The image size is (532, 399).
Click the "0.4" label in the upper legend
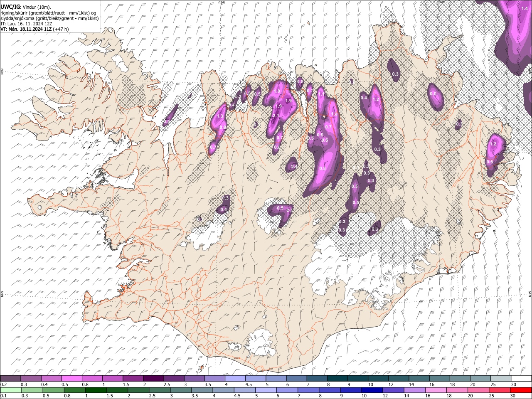point(44,384)
